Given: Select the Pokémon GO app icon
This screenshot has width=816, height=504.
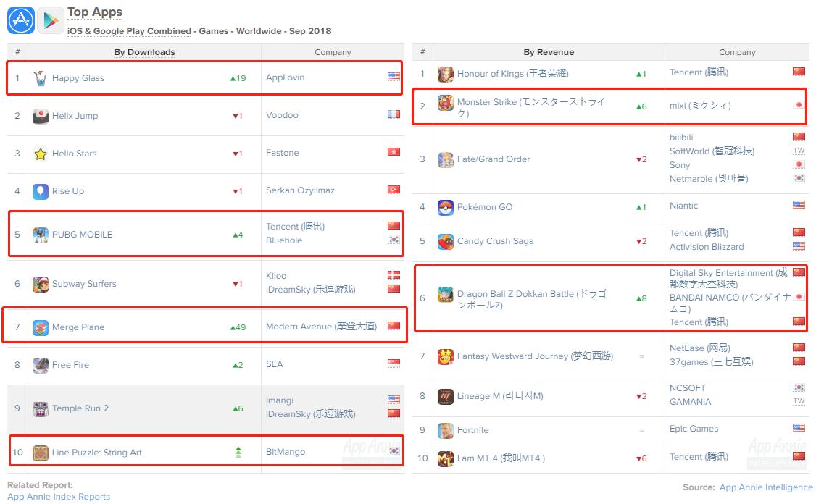Looking at the screenshot, I should 444,207.
